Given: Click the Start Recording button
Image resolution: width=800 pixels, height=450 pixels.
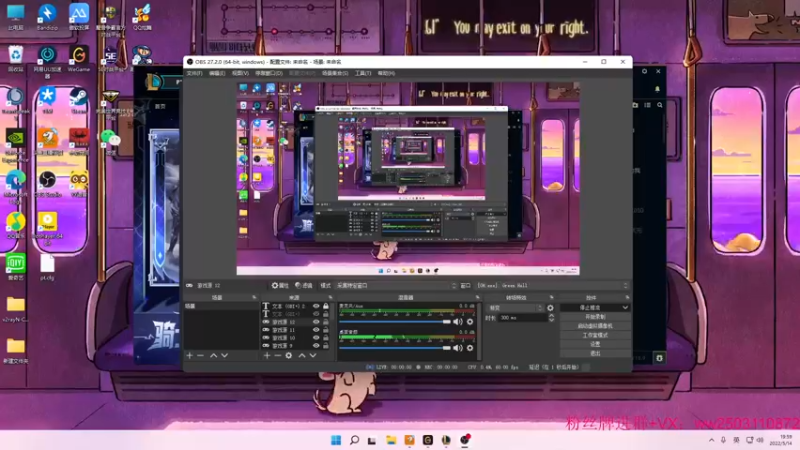Looking at the screenshot, I should tap(595, 317).
